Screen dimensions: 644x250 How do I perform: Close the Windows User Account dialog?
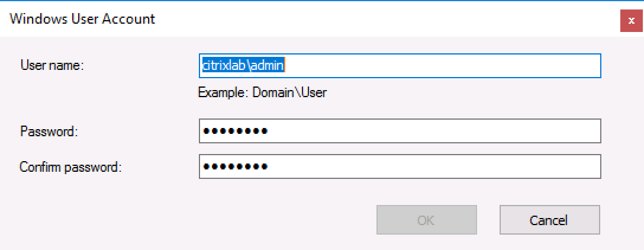tap(632, 20)
